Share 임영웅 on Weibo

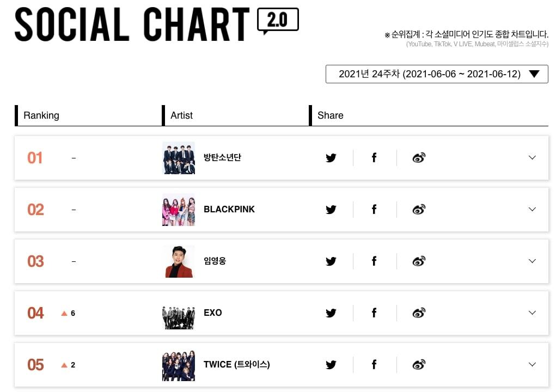coord(419,261)
